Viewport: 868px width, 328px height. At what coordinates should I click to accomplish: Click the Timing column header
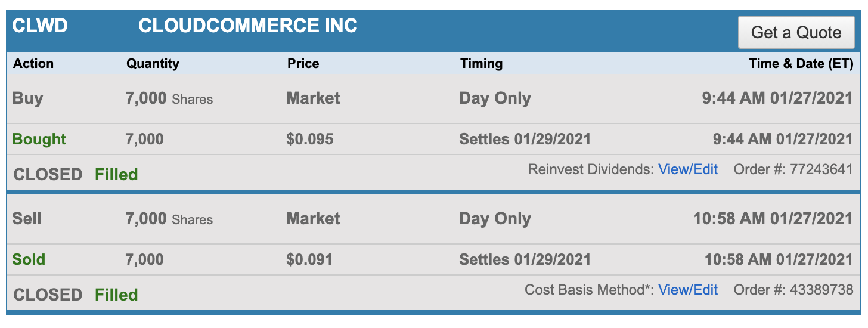tap(481, 64)
